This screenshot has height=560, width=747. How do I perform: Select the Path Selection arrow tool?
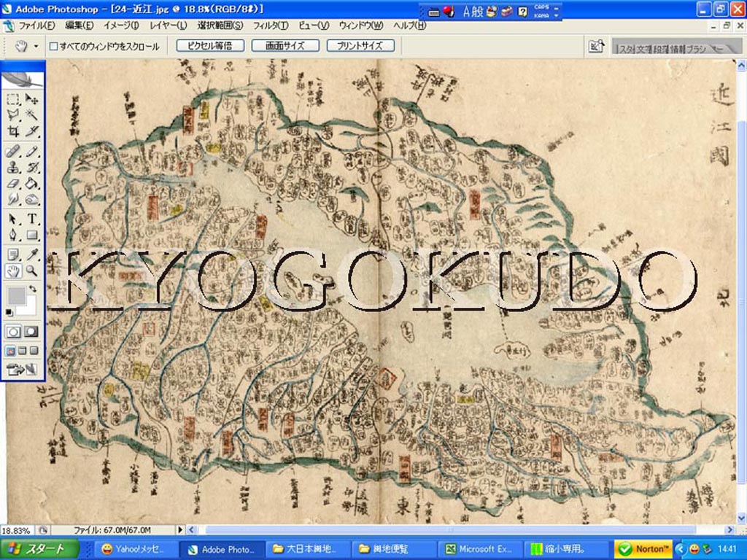click(x=13, y=219)
